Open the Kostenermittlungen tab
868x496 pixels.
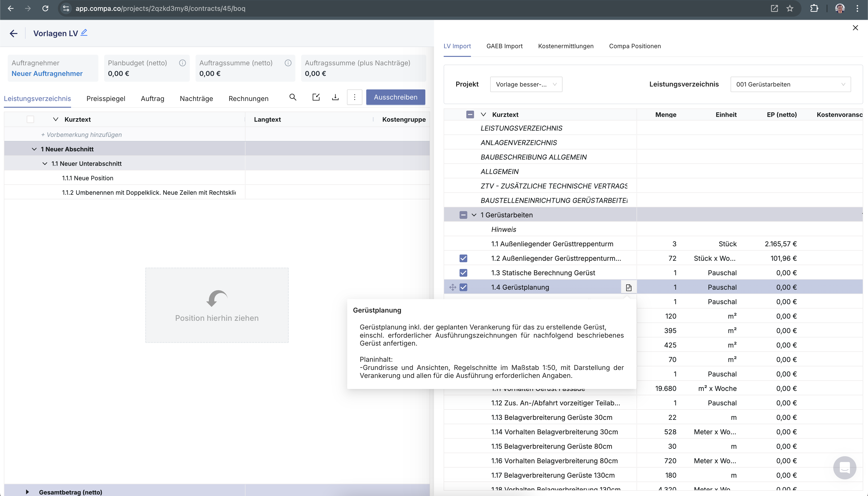566,46
